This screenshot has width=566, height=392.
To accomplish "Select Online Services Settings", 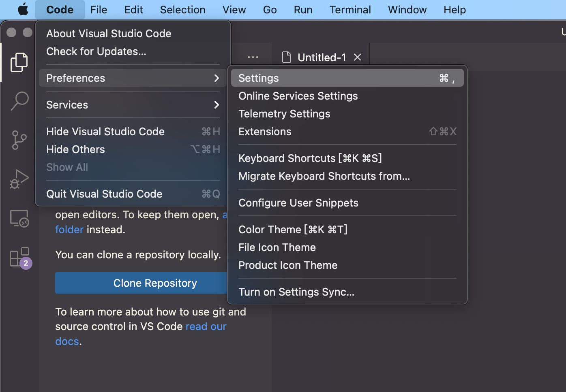I will tap(347, 96).
